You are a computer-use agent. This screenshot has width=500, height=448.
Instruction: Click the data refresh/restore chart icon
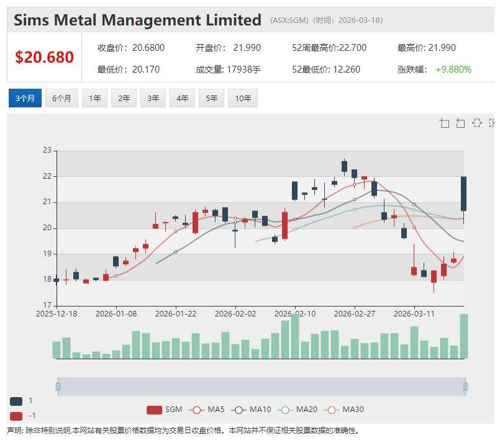(x=476, y=123)
